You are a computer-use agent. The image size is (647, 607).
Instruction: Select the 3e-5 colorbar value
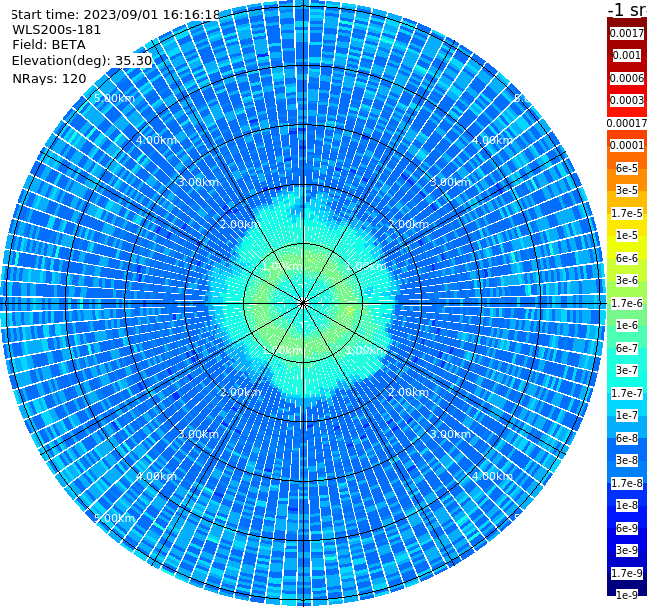tap(627, 191)
